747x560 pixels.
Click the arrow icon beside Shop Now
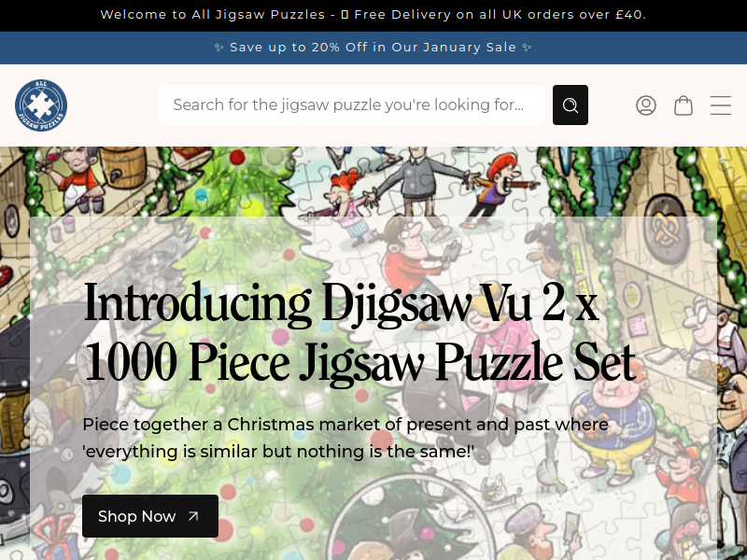(193, 516)
